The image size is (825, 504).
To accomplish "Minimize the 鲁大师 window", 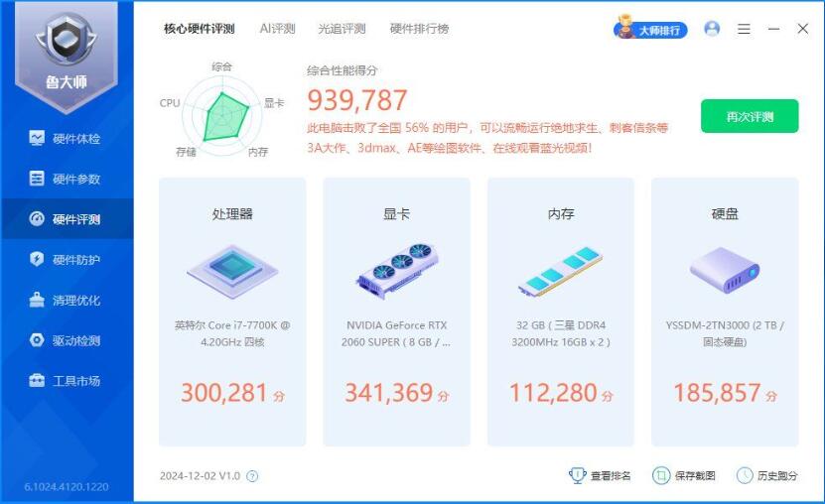I will (x=773, y=29).
